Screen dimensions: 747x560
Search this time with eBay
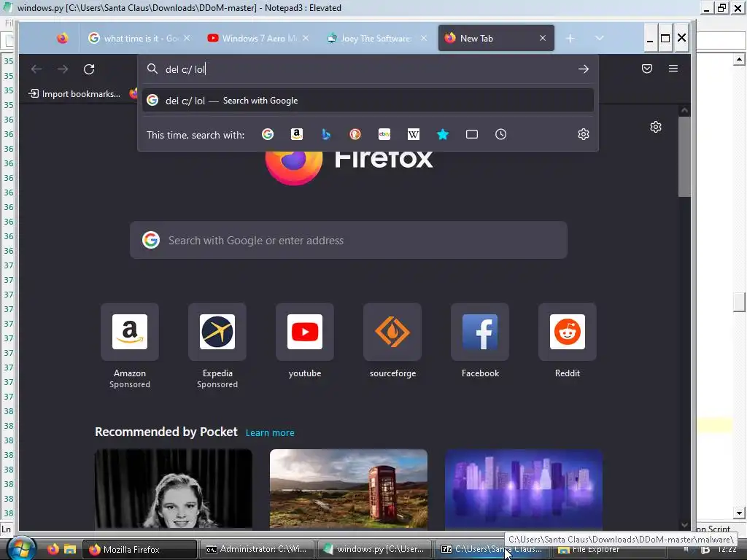coord(384,135)
